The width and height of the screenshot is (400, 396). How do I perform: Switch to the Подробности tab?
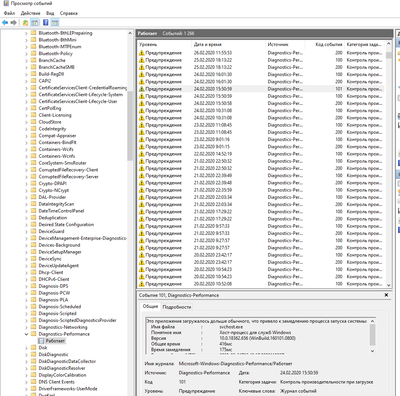coord(177,307)
